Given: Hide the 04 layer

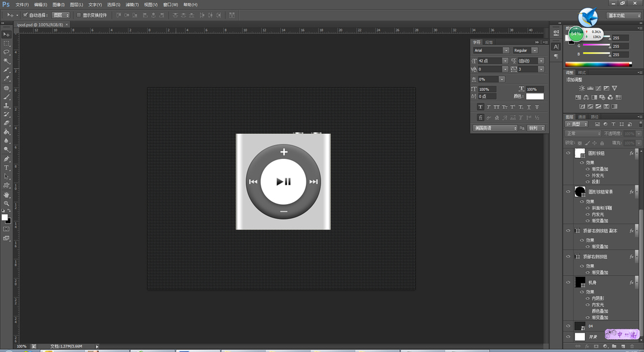Looking at the screenshot, I should point(568,326).
